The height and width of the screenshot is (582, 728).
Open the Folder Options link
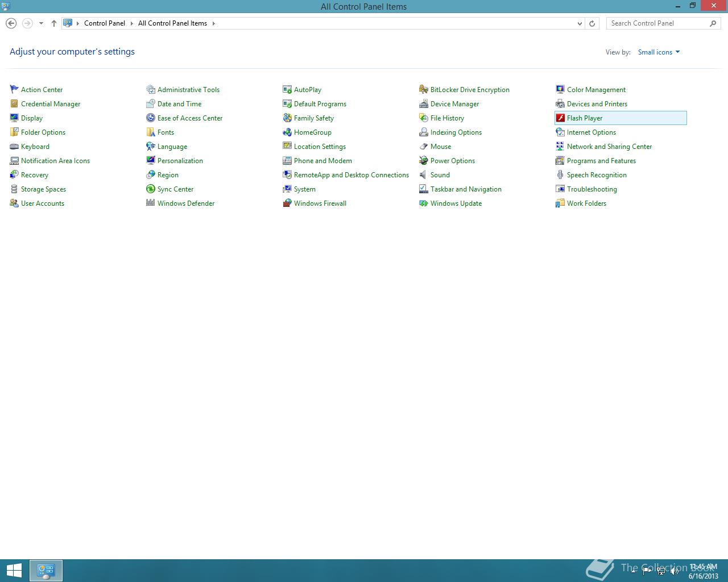click(43, 132)
